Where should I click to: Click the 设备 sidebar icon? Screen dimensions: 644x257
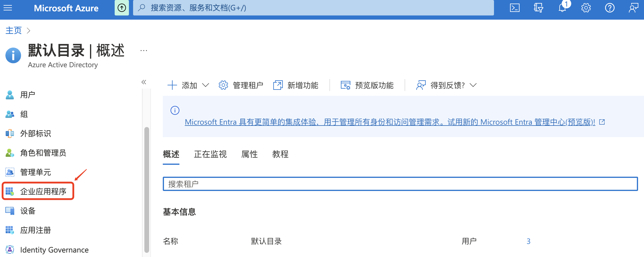click(10, 211)
